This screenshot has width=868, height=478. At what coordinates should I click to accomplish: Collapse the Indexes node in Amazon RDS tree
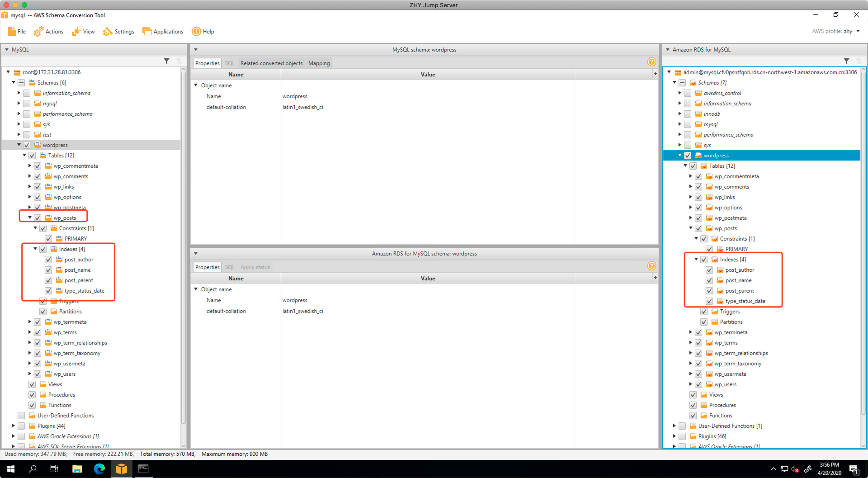(696, 260)
